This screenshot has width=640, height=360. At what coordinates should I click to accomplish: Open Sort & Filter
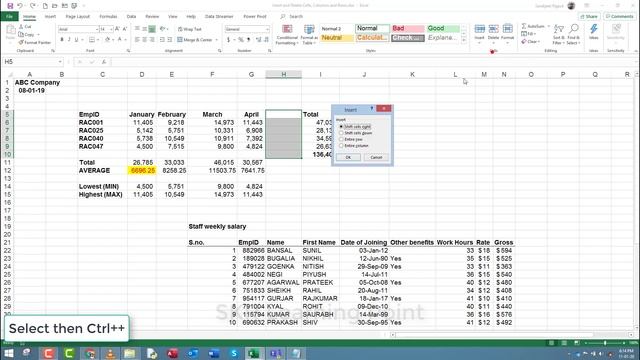[558, 34]
